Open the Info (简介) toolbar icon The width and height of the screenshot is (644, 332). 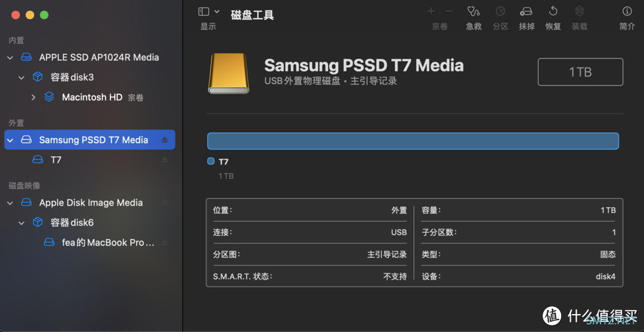(627, 11)
